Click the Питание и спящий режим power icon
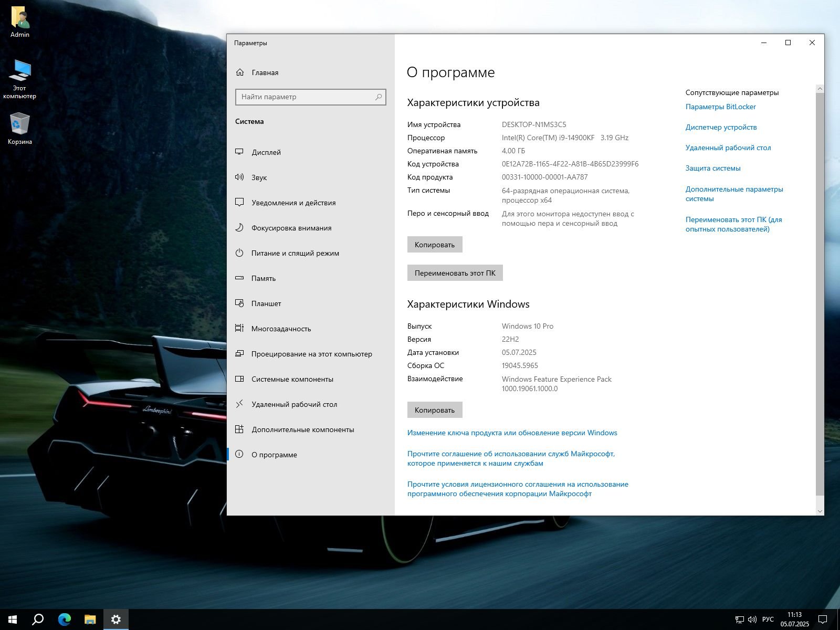Image resolution: width=840 pixels, height=630 pixels. tap(239, 253)
